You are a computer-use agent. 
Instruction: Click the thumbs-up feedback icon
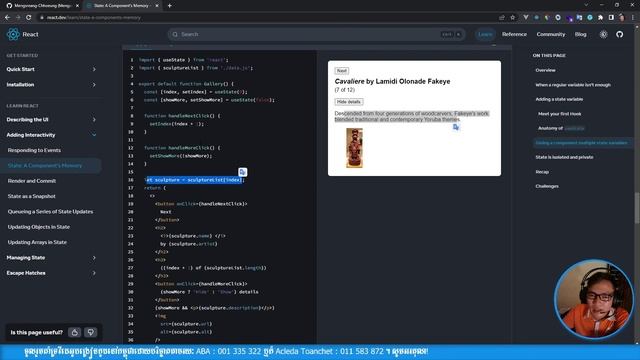75,332
